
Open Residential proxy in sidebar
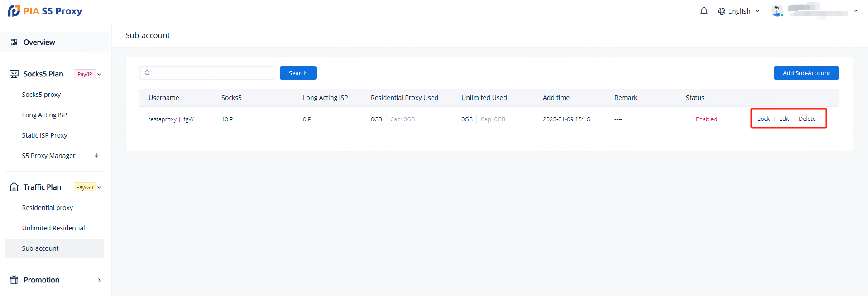[x=48, y=208]
